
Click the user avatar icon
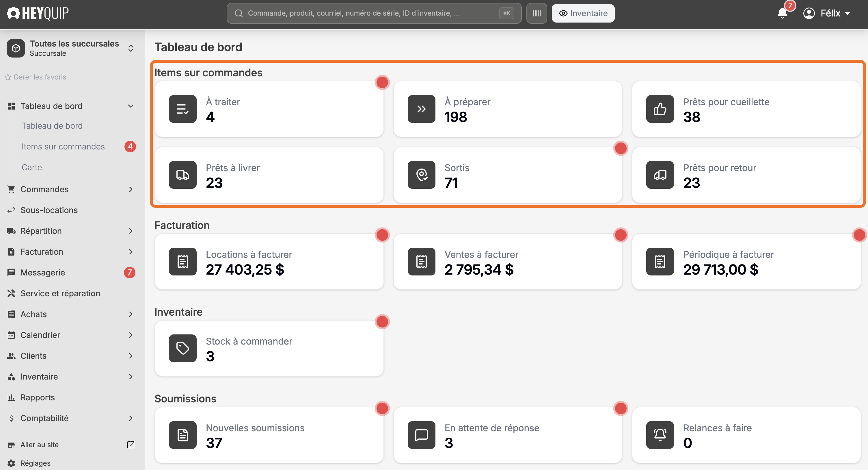tap(809, 13)
